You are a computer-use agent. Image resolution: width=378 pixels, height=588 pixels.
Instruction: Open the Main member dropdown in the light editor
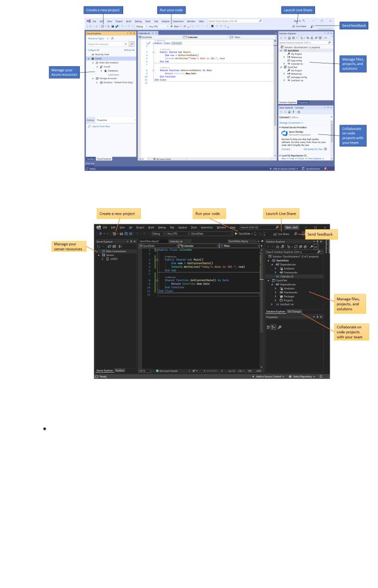tap(253, 37)
